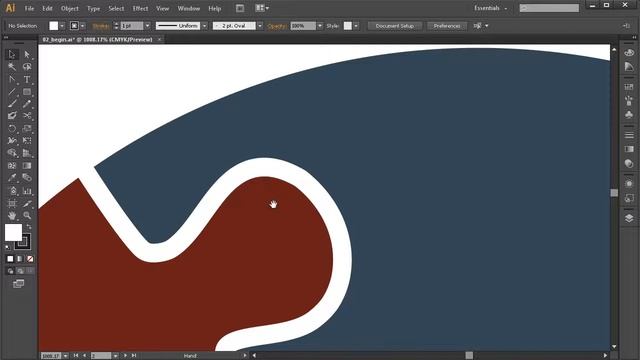Select the Rectangle tool
The width and height of the screenshot is (640, 360).
(x=27, y=92)
